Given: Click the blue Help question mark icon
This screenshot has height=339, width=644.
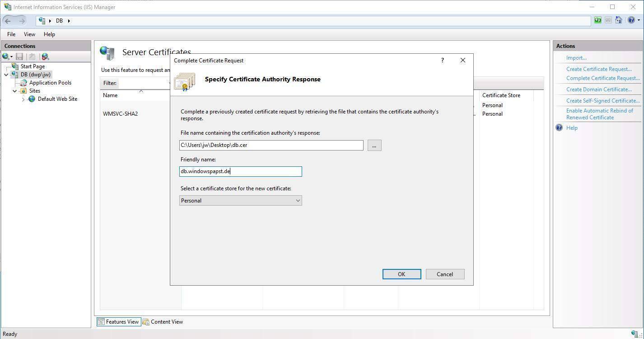Looking at the screenshot, I should 631,20.
